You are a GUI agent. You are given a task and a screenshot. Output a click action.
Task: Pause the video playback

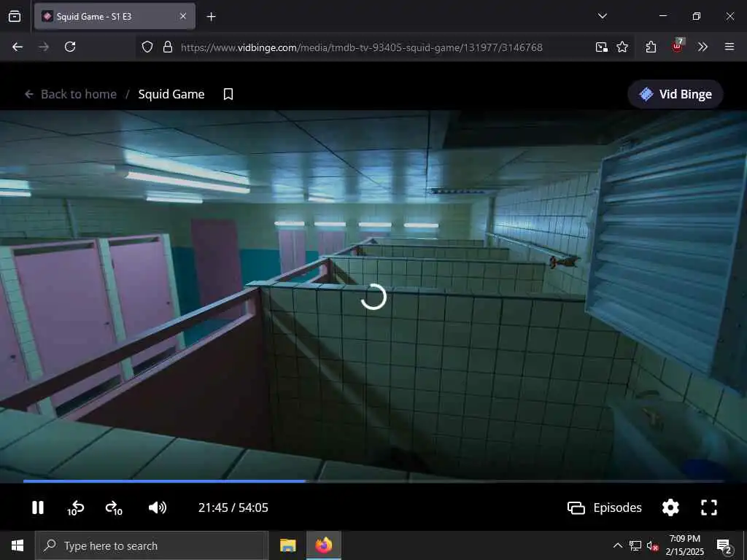38,507
